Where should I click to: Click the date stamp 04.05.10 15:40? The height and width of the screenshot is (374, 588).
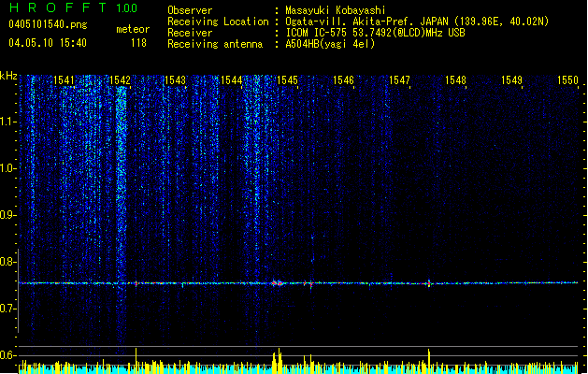tap(48, 43)
